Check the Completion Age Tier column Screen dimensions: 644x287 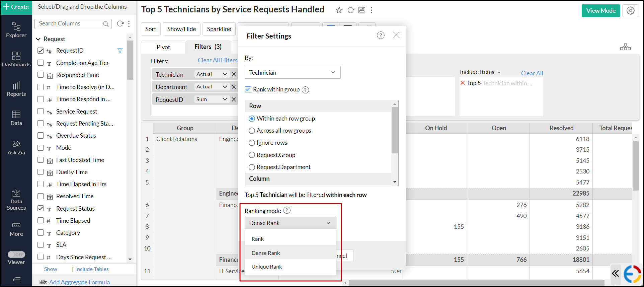click(x=41, y=63)
